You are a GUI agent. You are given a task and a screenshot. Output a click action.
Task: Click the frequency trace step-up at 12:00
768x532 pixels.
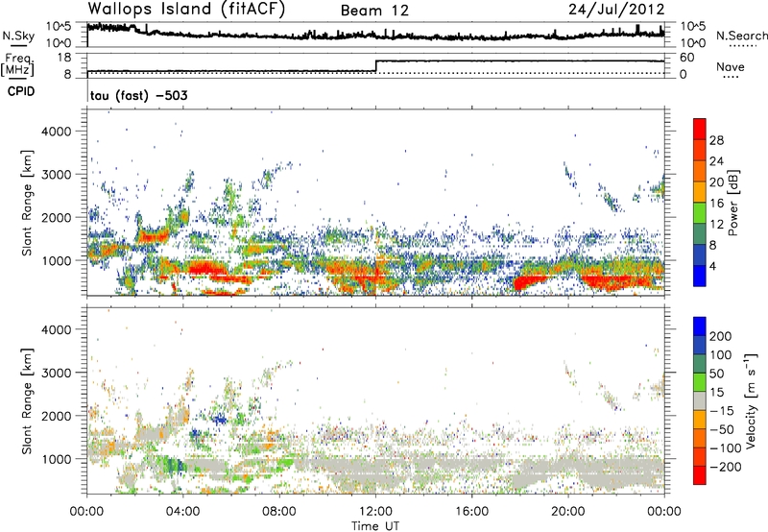click(375, 66)
